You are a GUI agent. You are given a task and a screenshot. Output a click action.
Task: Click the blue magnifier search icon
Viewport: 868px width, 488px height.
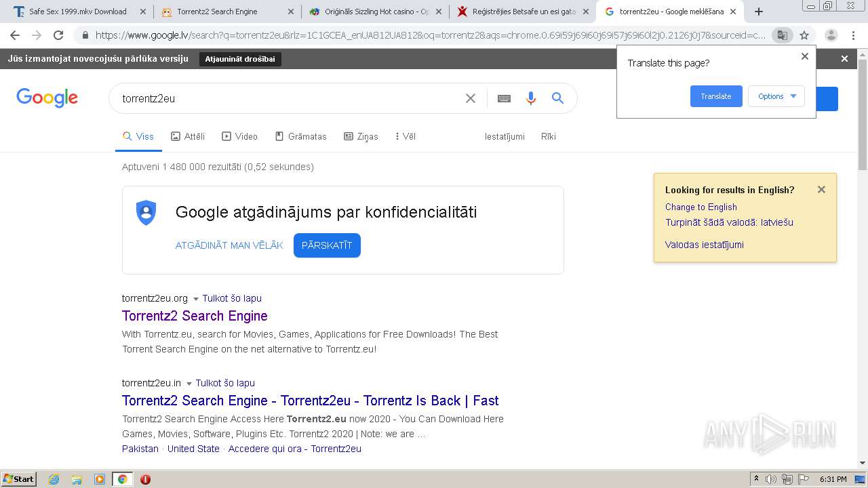click(557, 98)
